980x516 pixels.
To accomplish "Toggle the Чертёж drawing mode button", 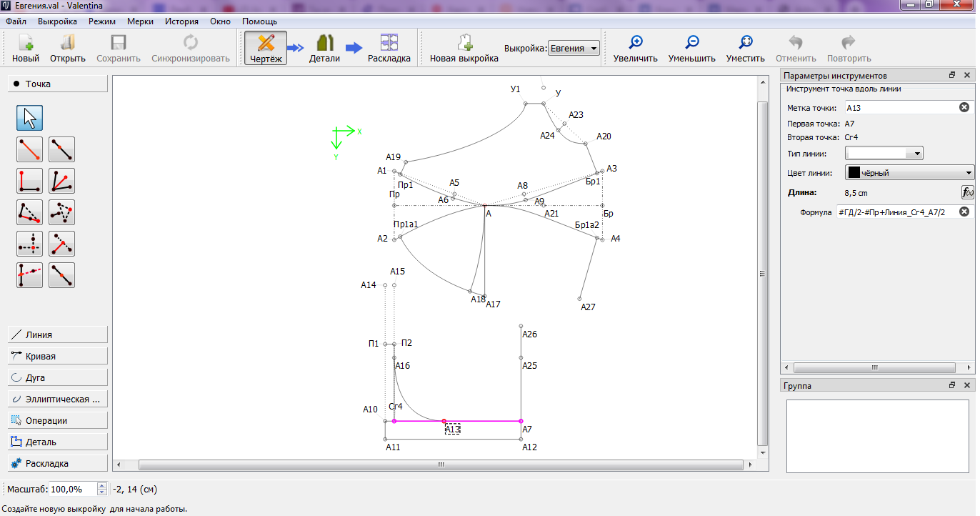I will coord(266,49).
